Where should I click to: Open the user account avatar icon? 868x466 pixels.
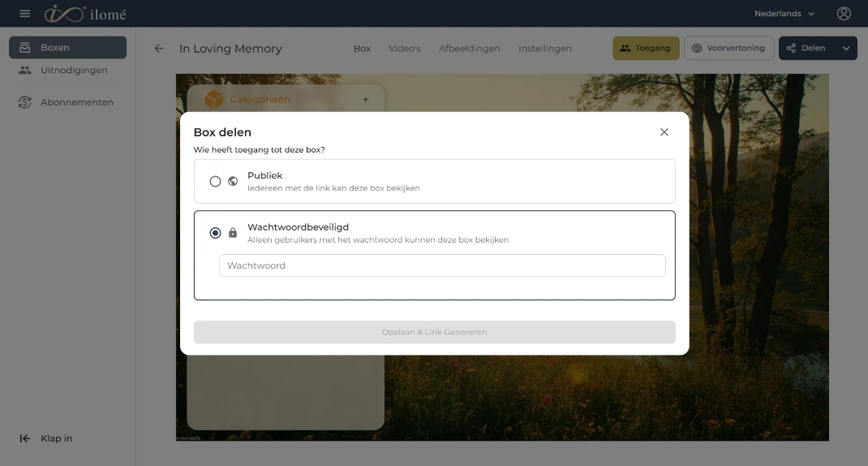coord(844,13)
